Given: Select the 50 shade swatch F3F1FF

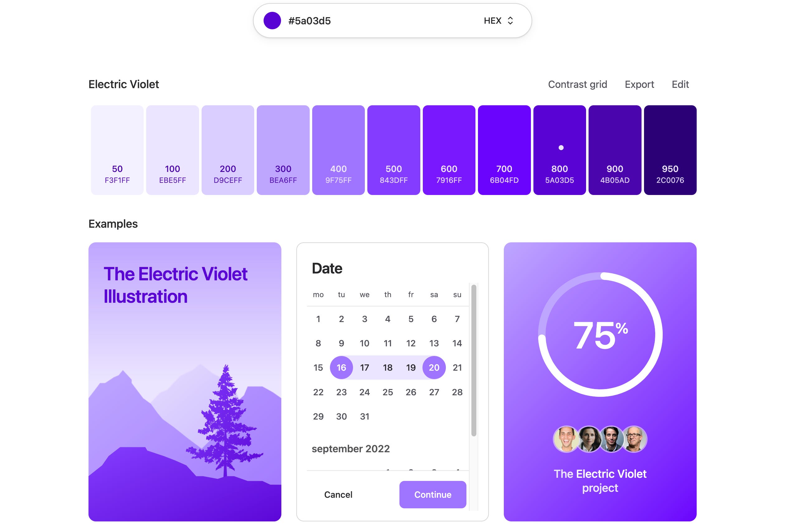Looking at the screenshot, I should (x=117, y=150).
